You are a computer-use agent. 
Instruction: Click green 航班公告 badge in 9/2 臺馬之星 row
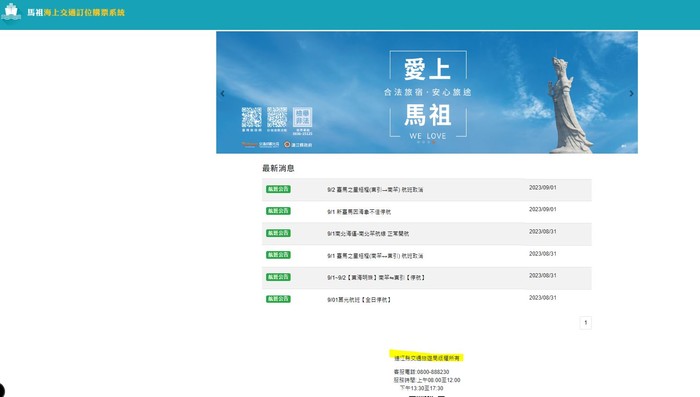pyautogui.click(x=278, y=189)
